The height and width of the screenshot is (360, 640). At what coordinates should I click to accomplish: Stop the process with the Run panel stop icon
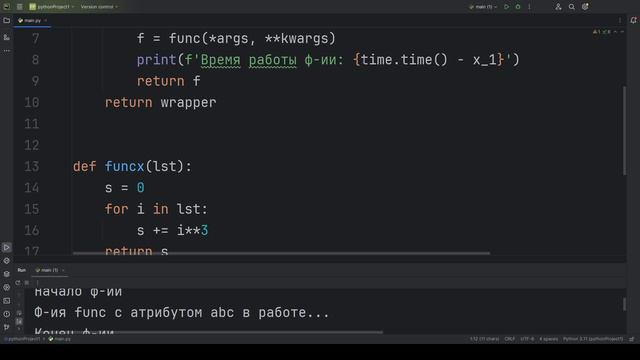(x=27, y=282)
